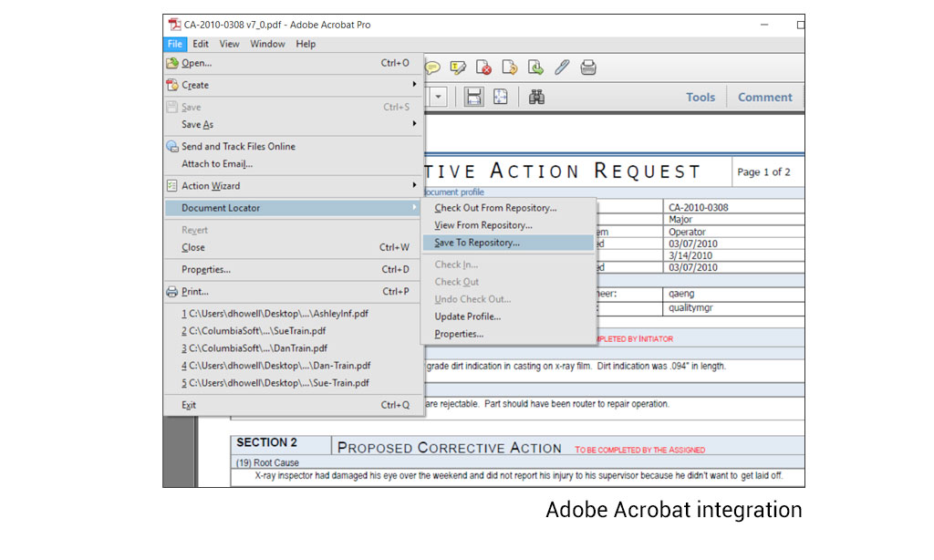Image resolution: width=934 pixels, height=560 pixels.
Task: Minimize the Acrobat Pro window
Action: click(x=764, y=25)
